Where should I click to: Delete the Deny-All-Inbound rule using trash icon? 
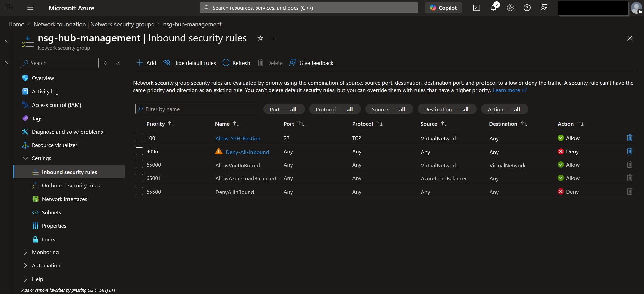[630, 151]
